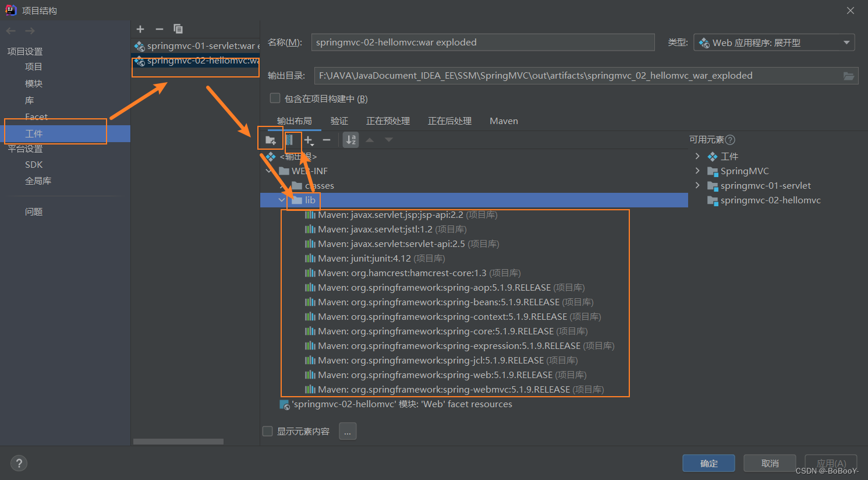Screen dimensions: 868x480
Task: Select the 'Web' facet resources row
Action: tap(396, 404)
